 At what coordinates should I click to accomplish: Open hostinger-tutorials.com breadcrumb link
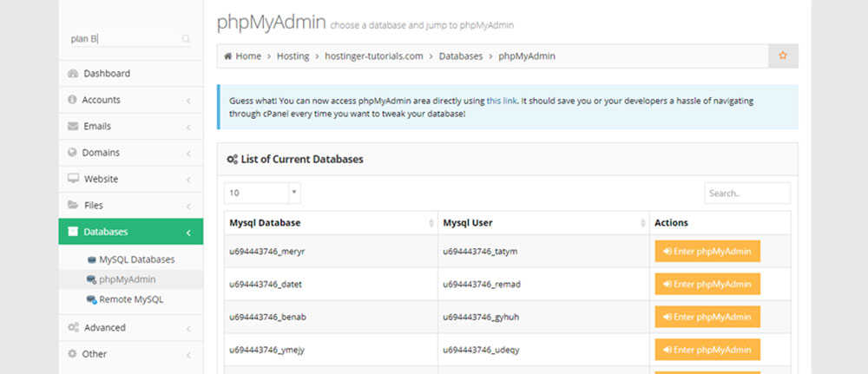coord(373,56)
